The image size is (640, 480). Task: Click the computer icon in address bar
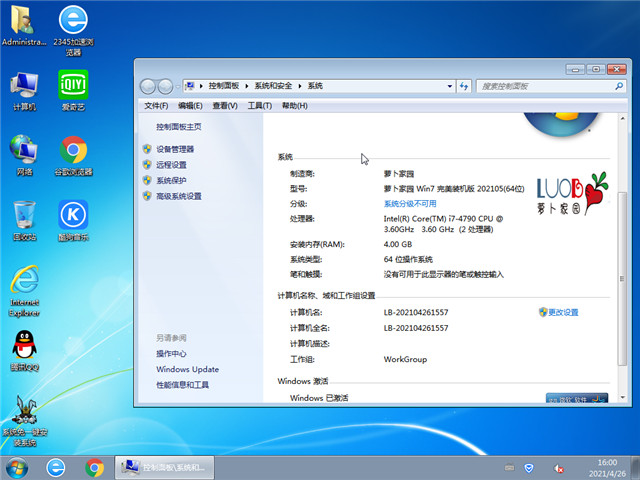pyautogui.click(x=190, y=86)
